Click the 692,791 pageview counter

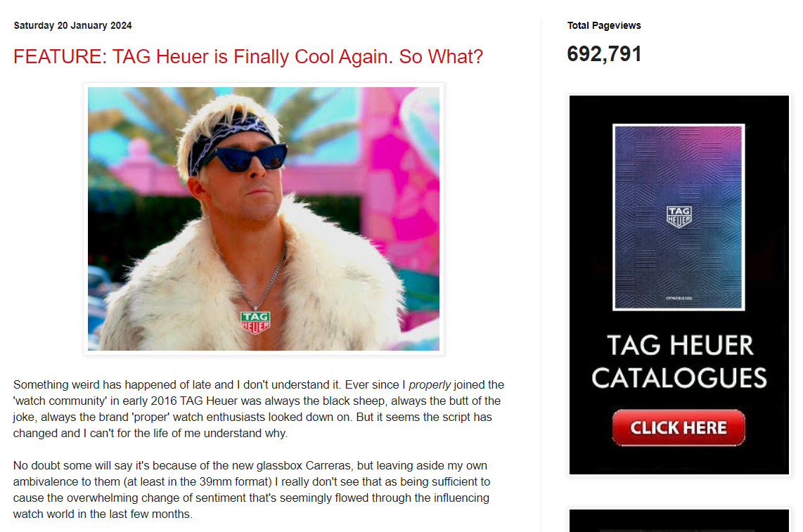pos(604,54)
